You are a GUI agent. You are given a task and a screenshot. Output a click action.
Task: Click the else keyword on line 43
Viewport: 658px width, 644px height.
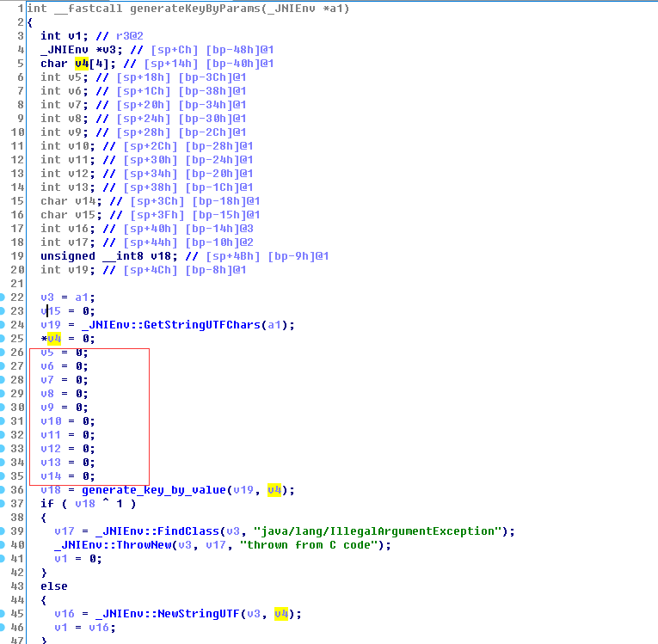click(x=53, y=586)
